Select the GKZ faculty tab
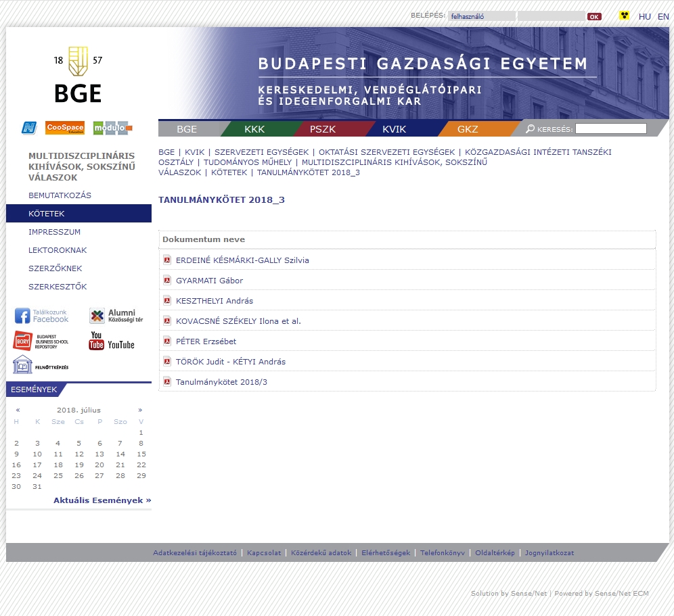 [x=468, y=129]
